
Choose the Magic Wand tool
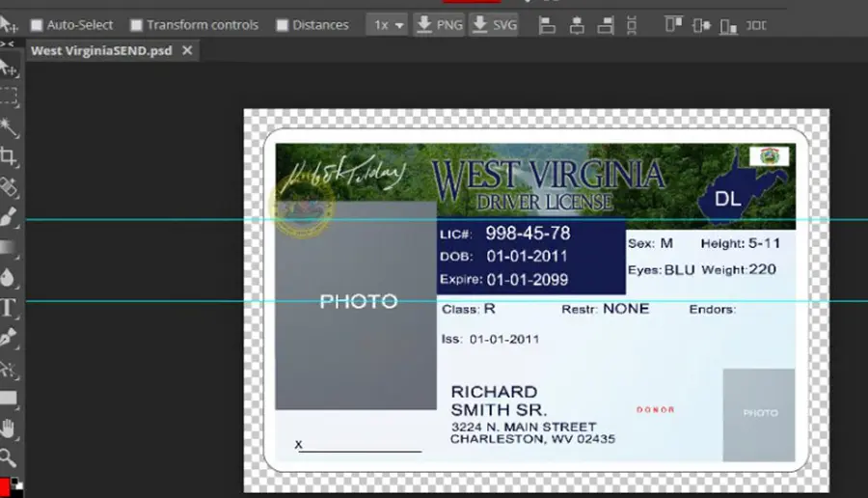[9, 126]
